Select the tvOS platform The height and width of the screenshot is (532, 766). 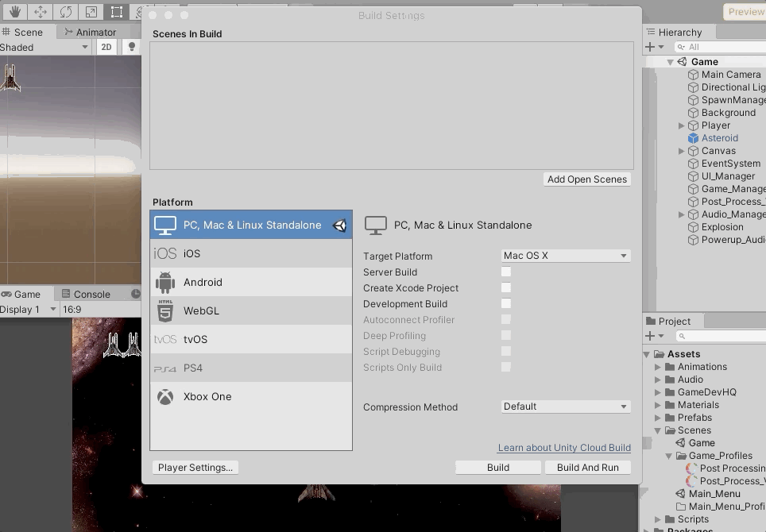251,339
